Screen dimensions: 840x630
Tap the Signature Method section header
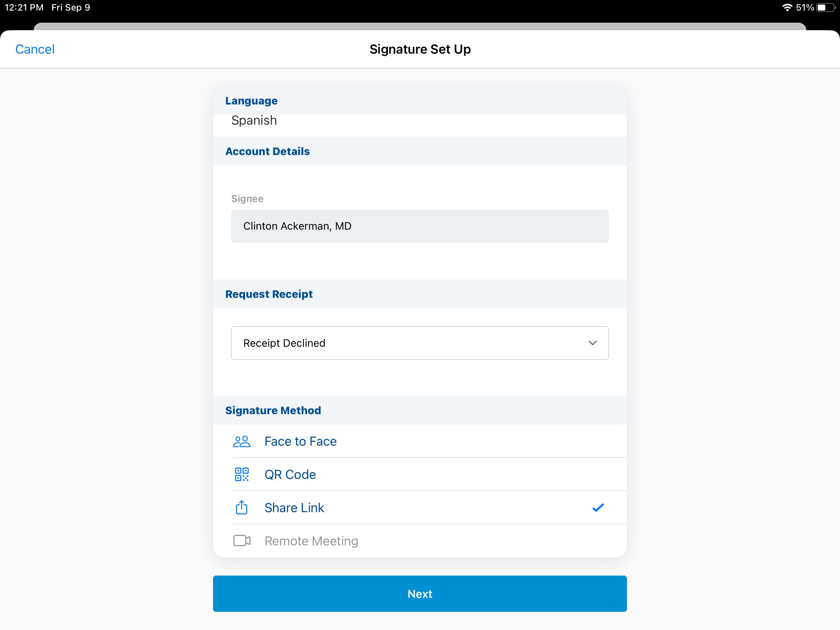pos(273,410)
